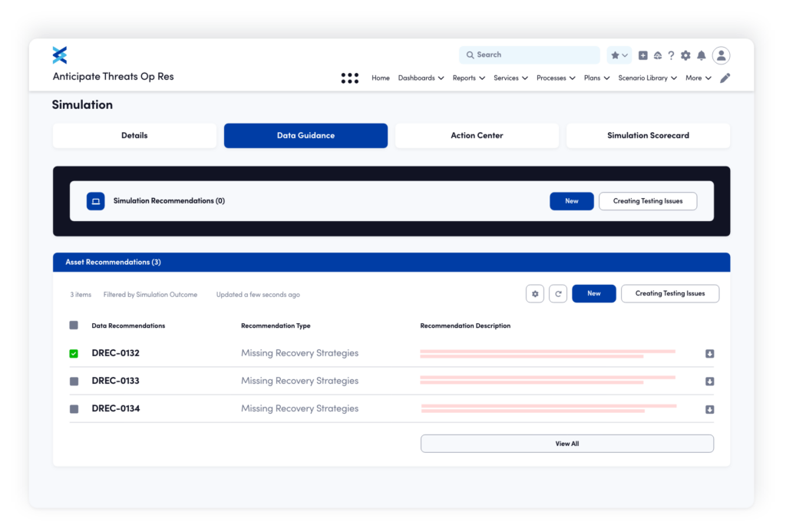This screenshot has height=532, width=786.
Task: Check the checkbox for DREC-0134
Action: (73, 408)
